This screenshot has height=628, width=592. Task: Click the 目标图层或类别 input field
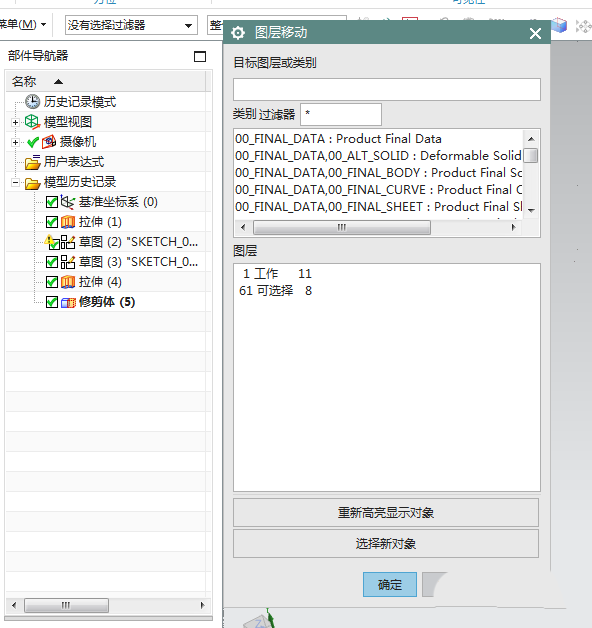(x=387, y=89)
